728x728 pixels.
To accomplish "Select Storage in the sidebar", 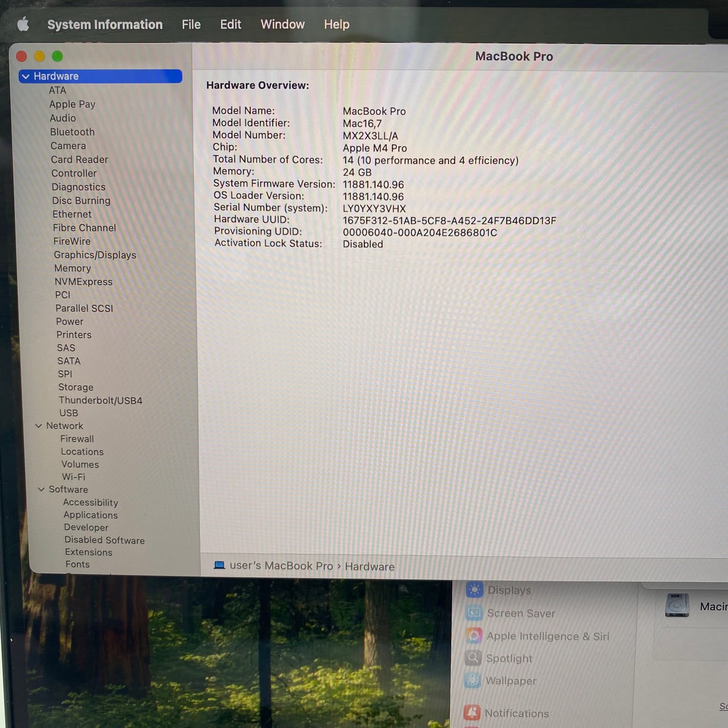I will pos(76,387).
